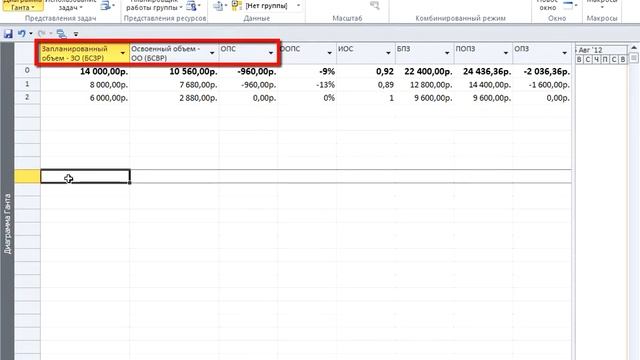Click the 10 560,00р. cell

(x=174, y=71)
